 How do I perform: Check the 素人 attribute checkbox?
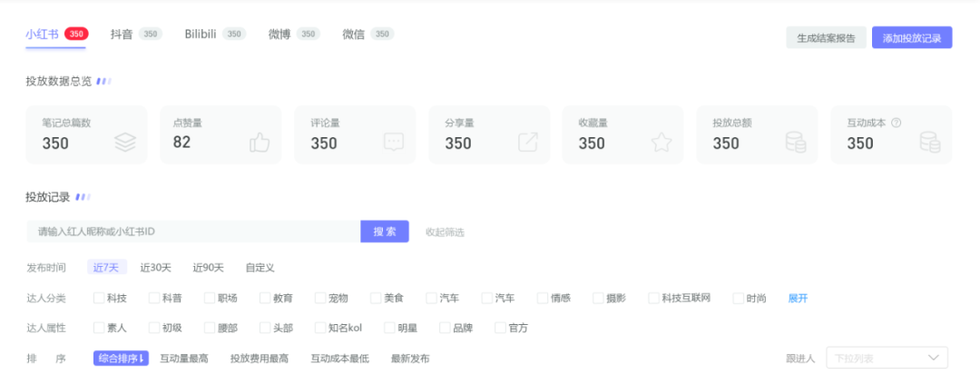click(x=99, y=328)
